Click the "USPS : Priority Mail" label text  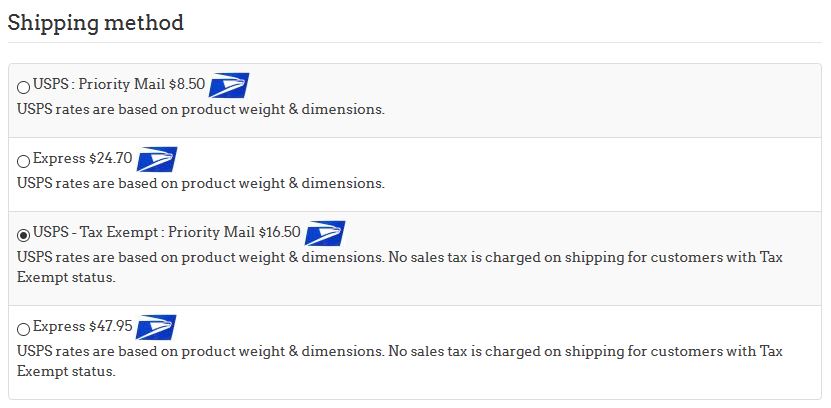(99, 85)
